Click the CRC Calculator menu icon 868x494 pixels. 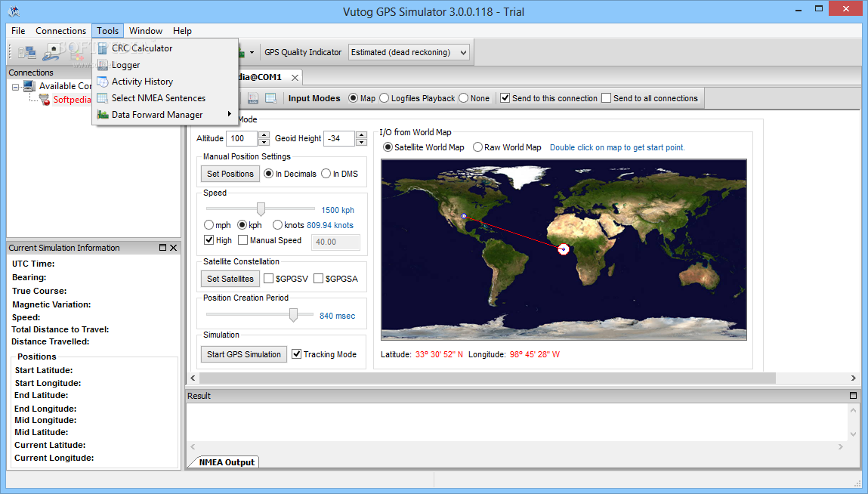click(103, 49)
